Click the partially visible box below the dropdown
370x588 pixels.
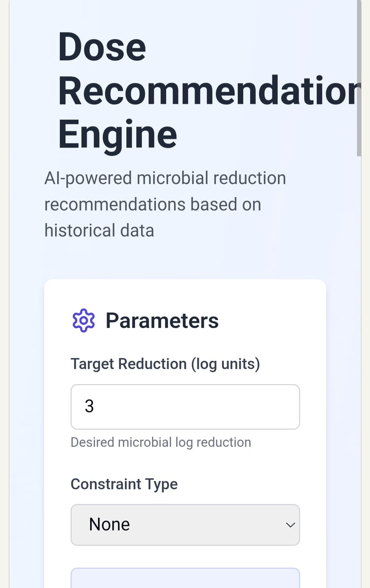[x=185, y=578]
